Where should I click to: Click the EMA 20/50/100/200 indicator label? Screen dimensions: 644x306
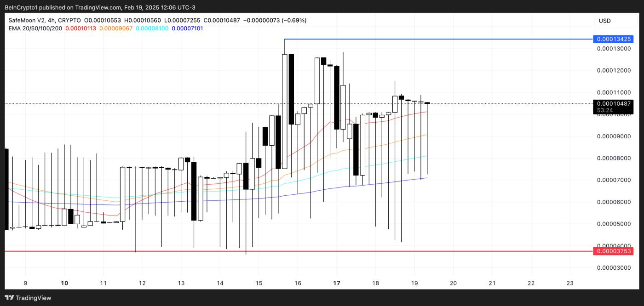point(35,28)
